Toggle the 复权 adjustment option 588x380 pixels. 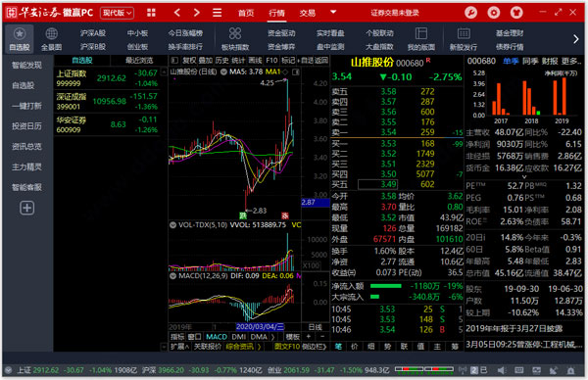tap(189, 61)
